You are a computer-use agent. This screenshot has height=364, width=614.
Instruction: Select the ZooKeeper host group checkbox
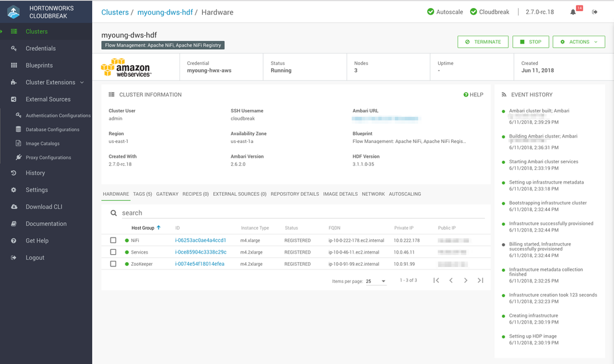[x=113, y=263]
